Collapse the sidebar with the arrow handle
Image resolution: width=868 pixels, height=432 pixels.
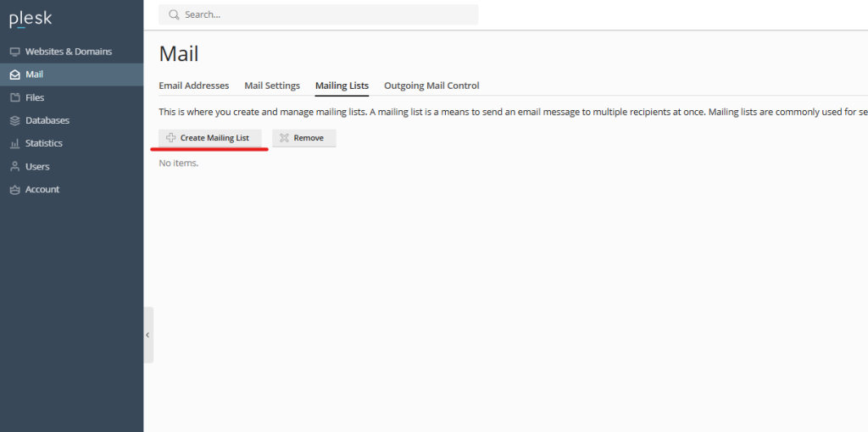click(x=147, y=335)
